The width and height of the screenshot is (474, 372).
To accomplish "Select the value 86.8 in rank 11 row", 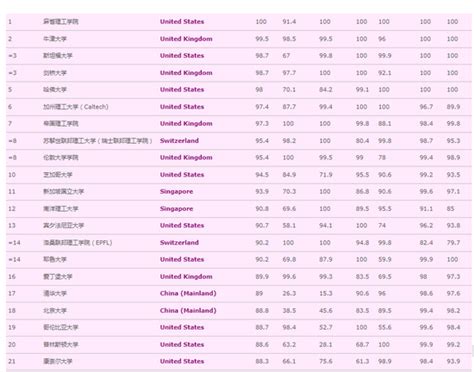I will pos(362,192).
